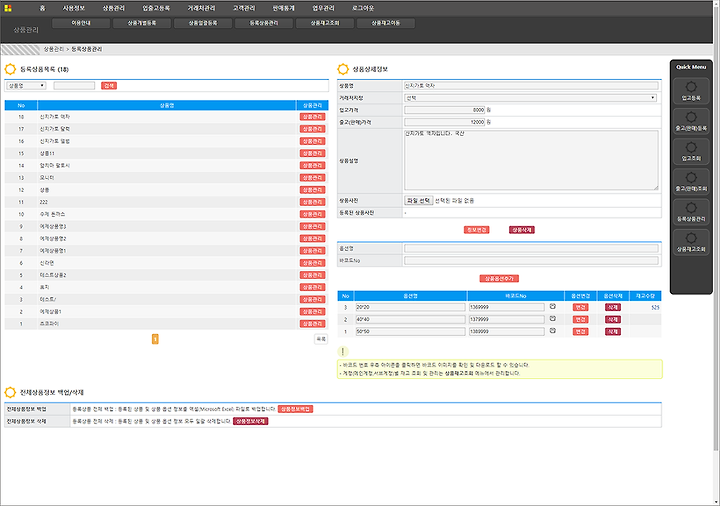
Task: Open the 고객관리 menu
Action: coord(244,8)
